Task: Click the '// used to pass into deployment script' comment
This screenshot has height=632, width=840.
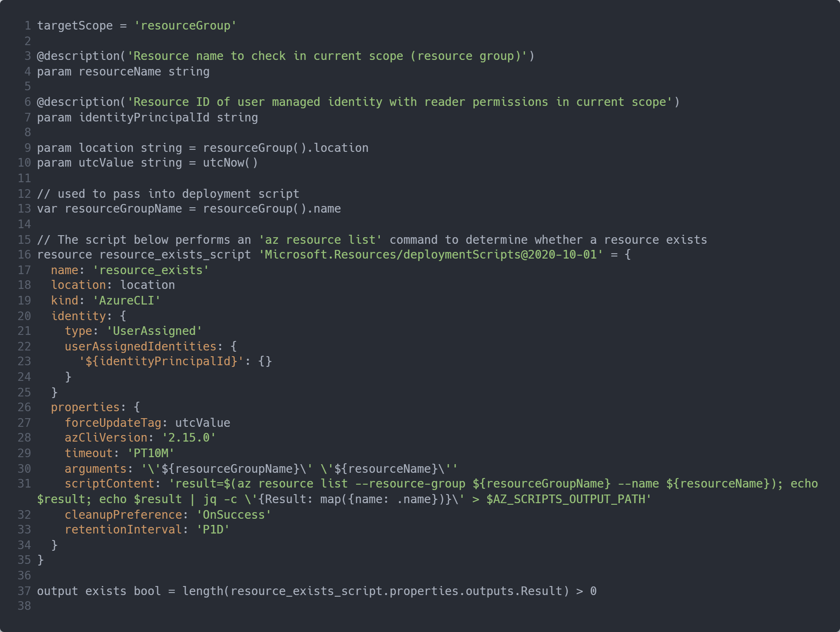Action: 168,194
